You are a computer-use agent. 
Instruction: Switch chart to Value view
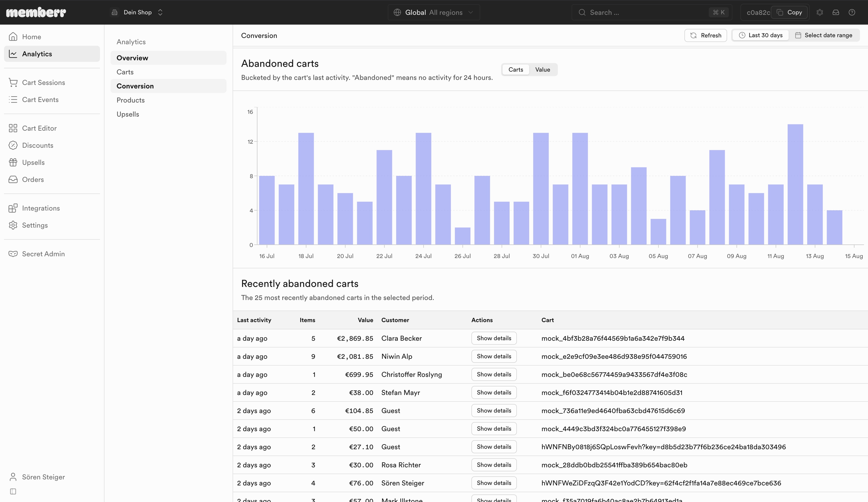click(542, 70)
